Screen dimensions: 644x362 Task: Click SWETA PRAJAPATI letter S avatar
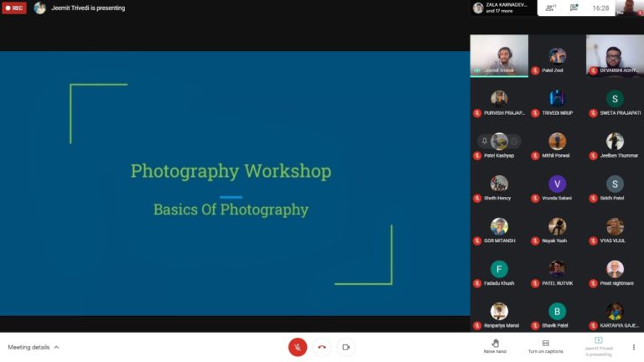tap(615, 99)
